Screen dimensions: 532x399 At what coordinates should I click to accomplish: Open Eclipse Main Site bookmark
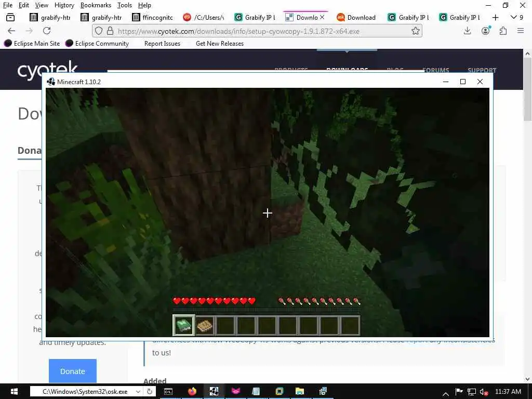32,44
